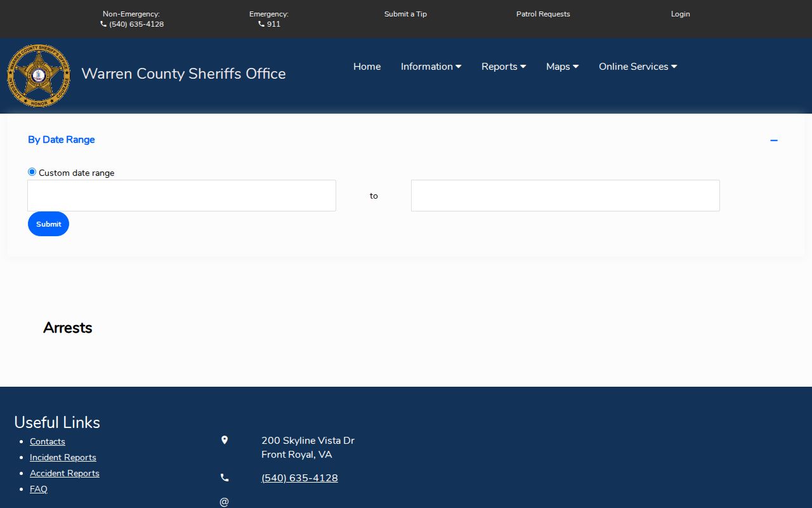Viewport: 812px width, 508px height.
Task: Submit the date range form
Action: point(48,224)
